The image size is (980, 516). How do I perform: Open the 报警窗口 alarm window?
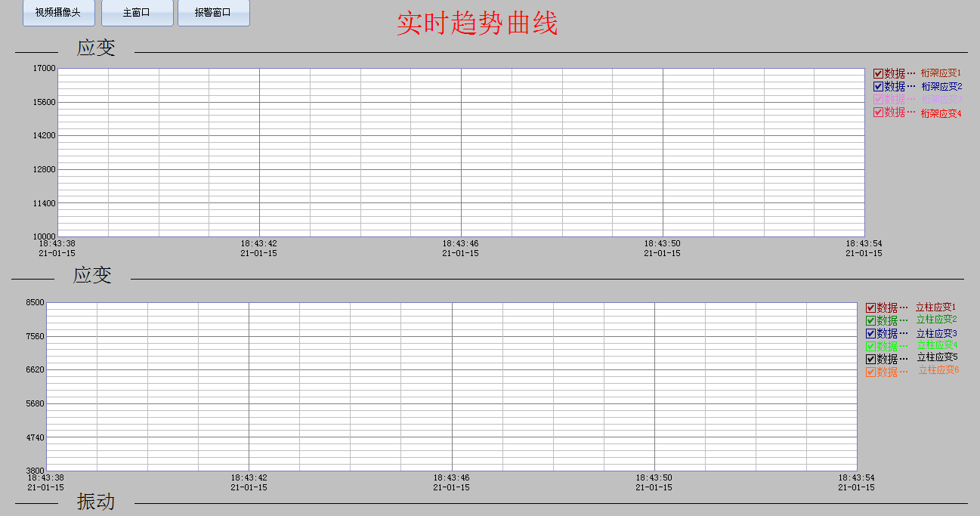pos(213,13)
